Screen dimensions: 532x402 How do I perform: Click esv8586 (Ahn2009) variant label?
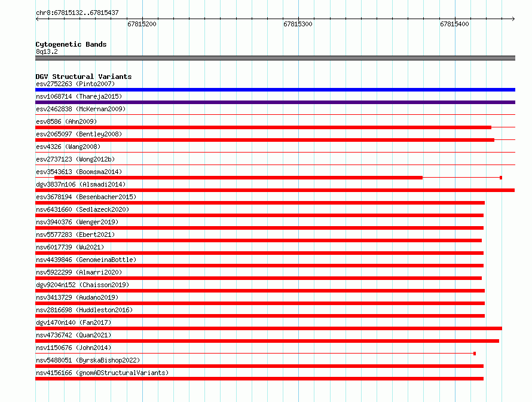point(66,121)
